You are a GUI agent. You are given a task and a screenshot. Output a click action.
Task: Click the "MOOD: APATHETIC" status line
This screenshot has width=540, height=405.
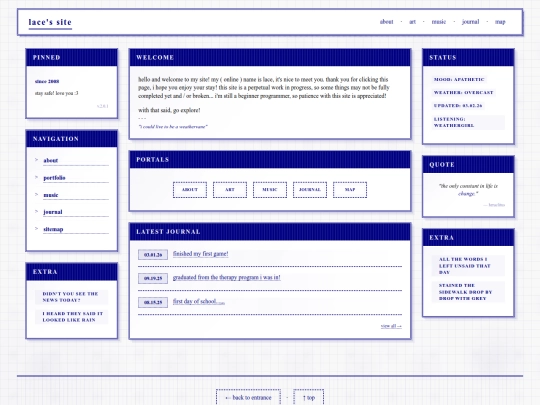[459, 80]
